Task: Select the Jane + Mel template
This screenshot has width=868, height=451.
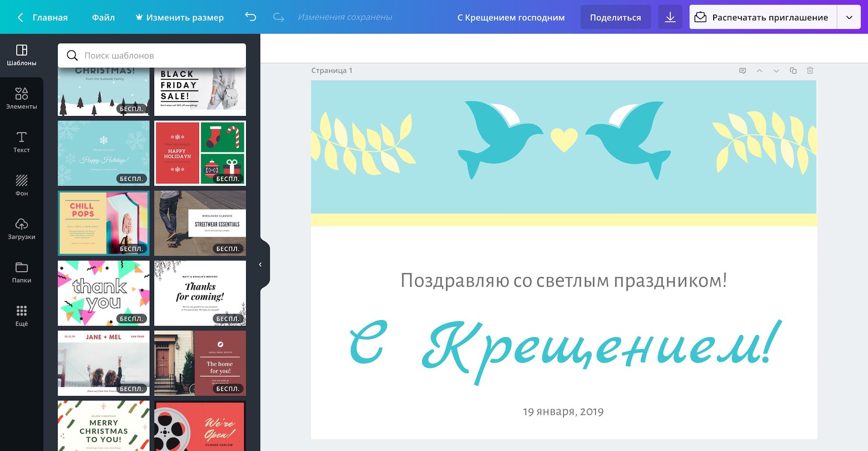Action: coord(103,363)
